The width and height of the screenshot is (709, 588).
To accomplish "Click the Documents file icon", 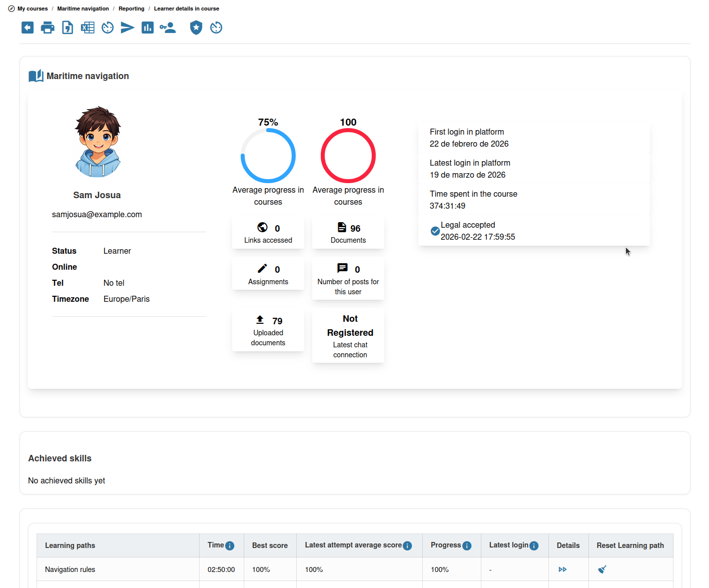I will [x=342, y=227].
